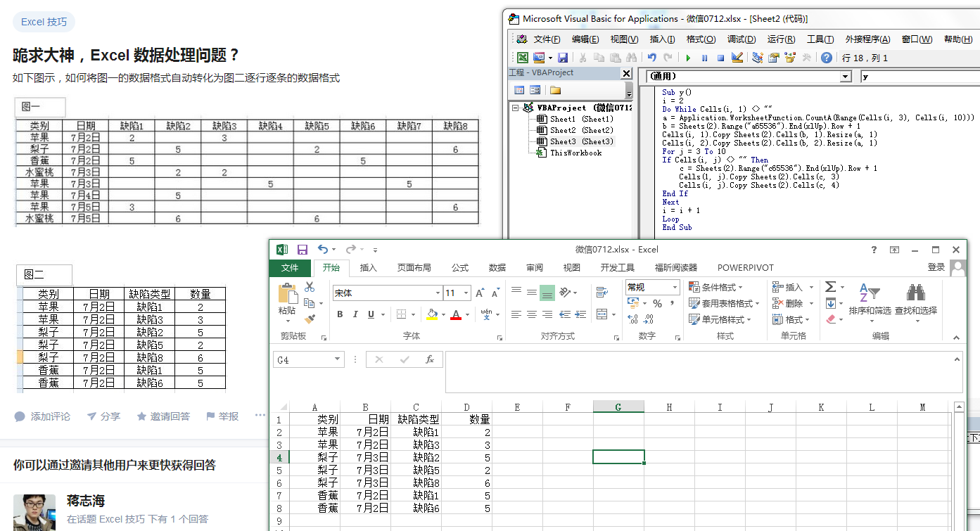Open the number format dropdown showing 常规
980x531 pixels.
[675, 287]
